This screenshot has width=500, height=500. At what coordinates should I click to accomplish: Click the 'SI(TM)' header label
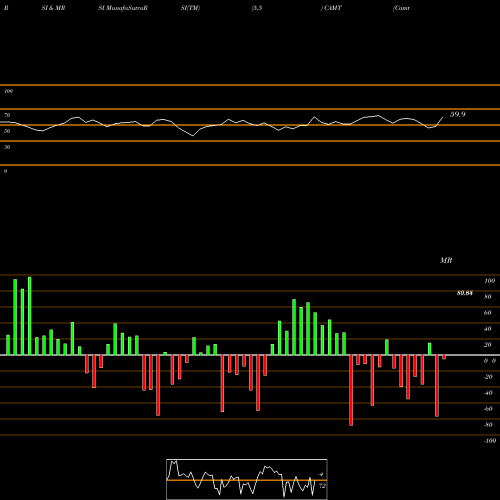point(190,8)
